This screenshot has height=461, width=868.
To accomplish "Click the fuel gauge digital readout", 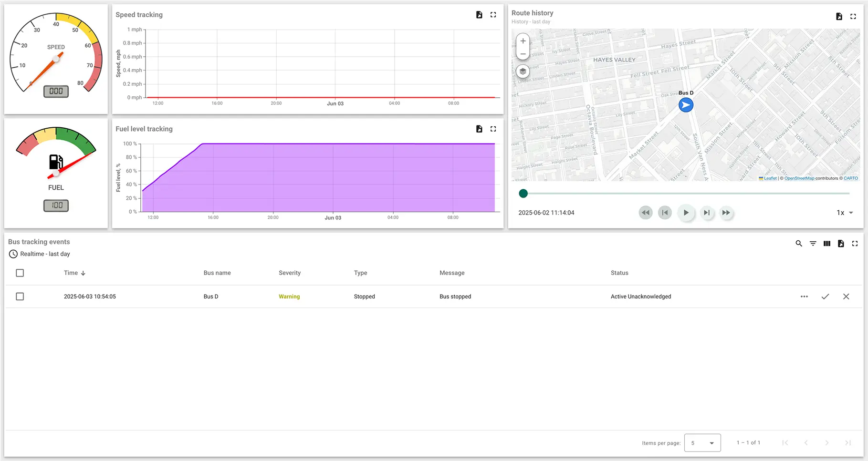I will [56, 205].
